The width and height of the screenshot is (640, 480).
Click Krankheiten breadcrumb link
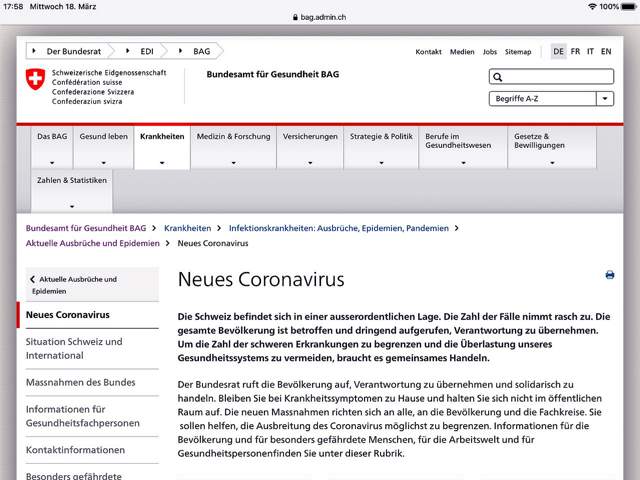[x=188, y=228]
